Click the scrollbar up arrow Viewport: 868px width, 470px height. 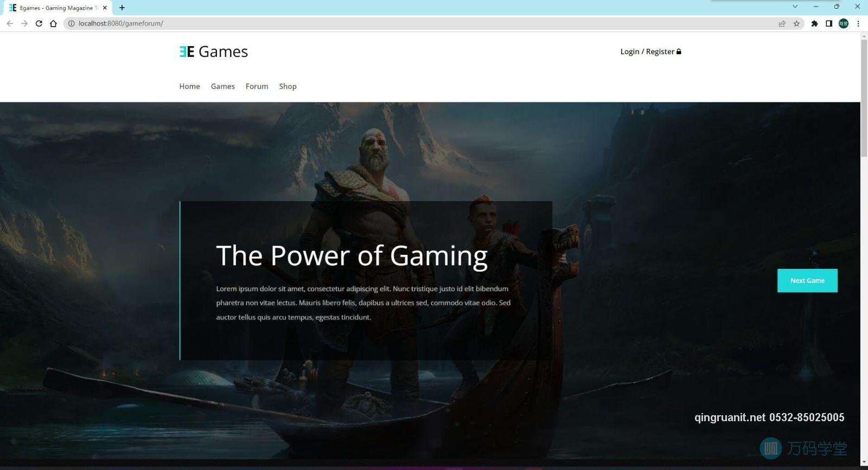tap(864, 36)
